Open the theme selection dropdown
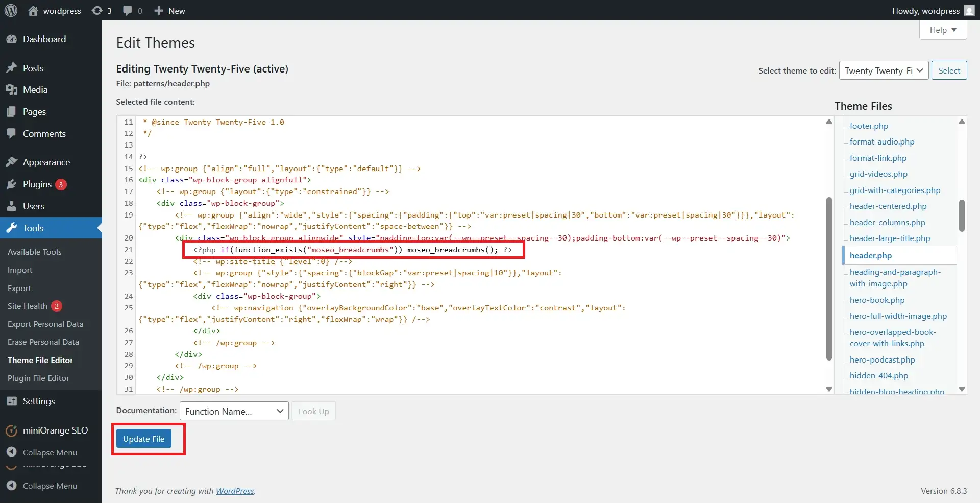Screen dimensions: 980x504 [884, 71]
